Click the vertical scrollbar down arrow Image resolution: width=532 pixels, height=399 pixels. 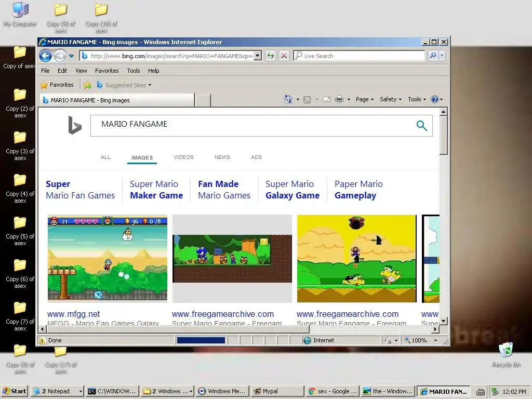pyautogui.click(x=444, y=321)
